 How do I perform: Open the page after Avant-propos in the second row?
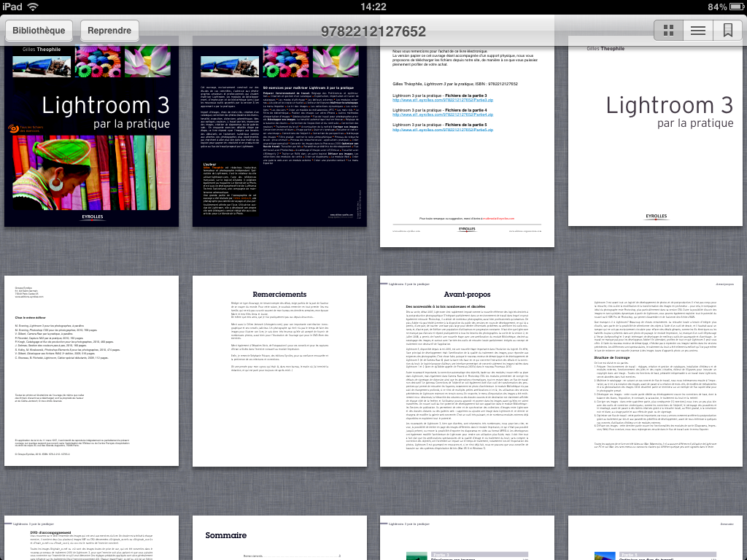click(x=655, y=371)
